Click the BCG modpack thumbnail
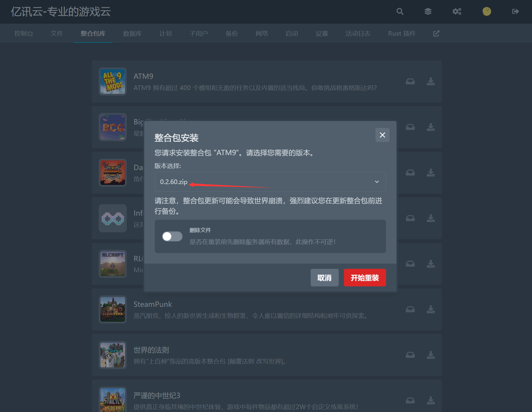 click(x=113, y=127)
